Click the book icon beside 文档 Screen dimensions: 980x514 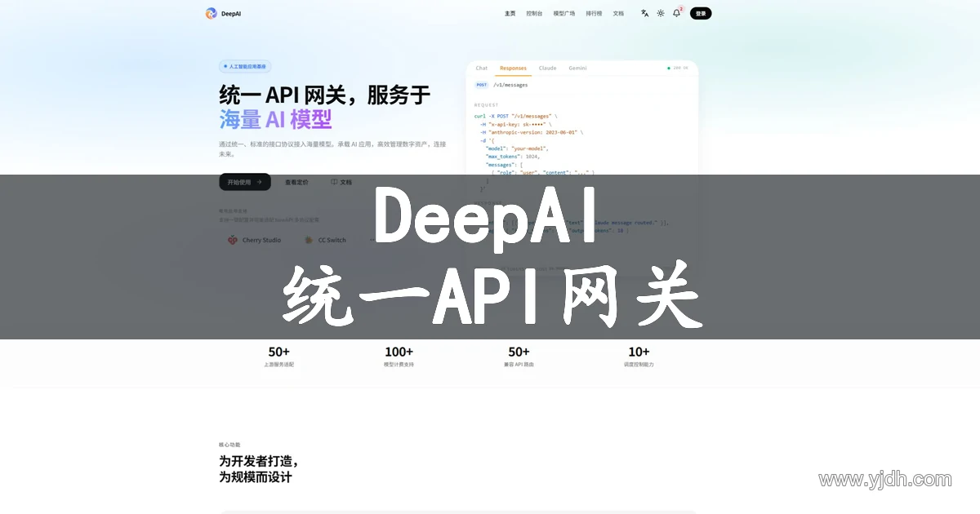[x=334, y=182]
